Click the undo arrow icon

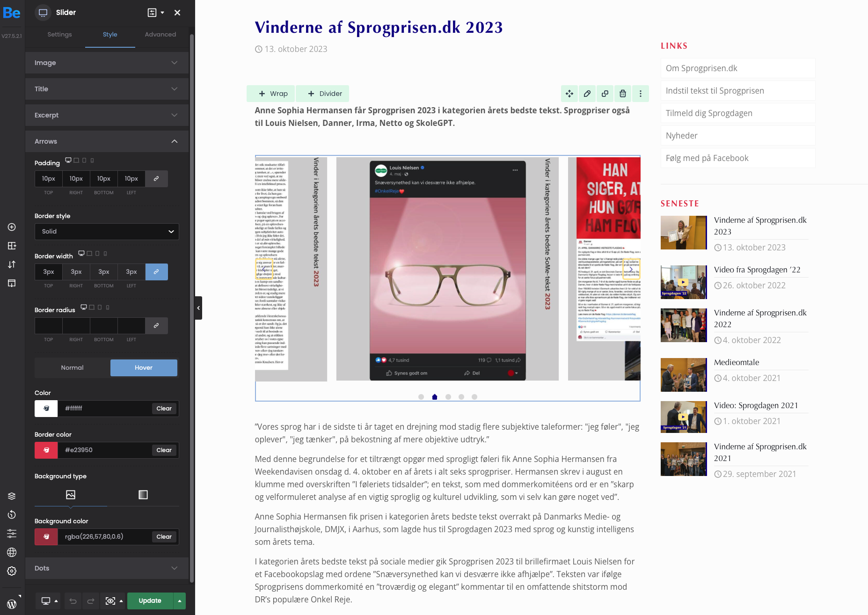click(73, 601)
